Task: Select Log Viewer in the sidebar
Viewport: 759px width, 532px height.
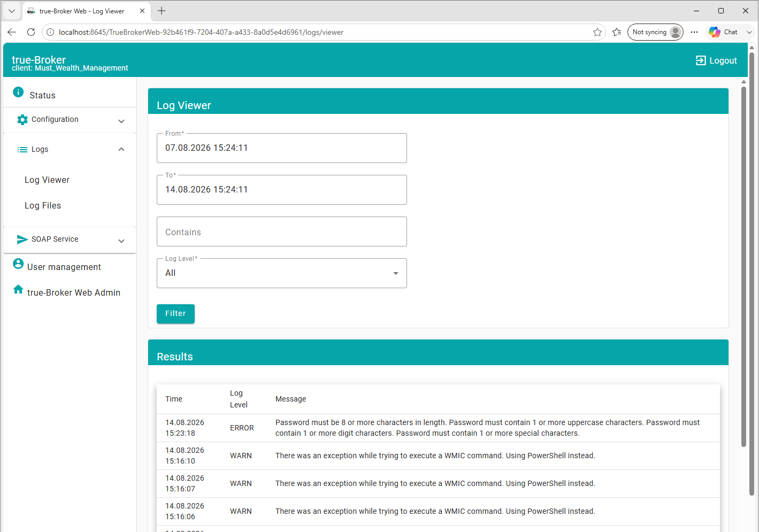Action: [x=47, y=180]
